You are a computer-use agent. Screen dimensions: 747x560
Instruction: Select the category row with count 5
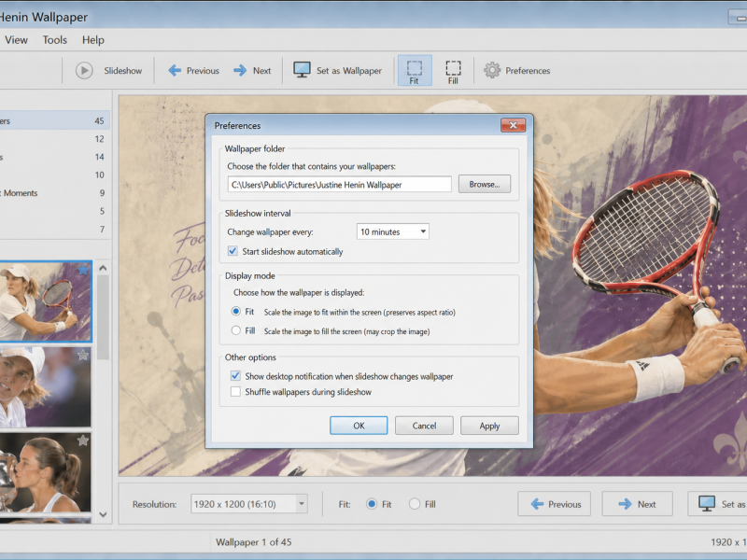(54, 211)
